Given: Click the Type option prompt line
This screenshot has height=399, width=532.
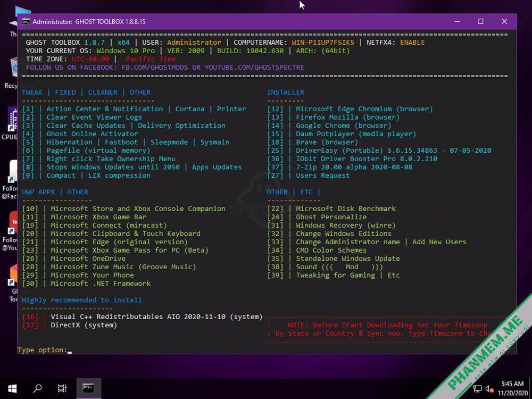Looking at the screenshot, I should pyautogui.click(x=45, y=350).
